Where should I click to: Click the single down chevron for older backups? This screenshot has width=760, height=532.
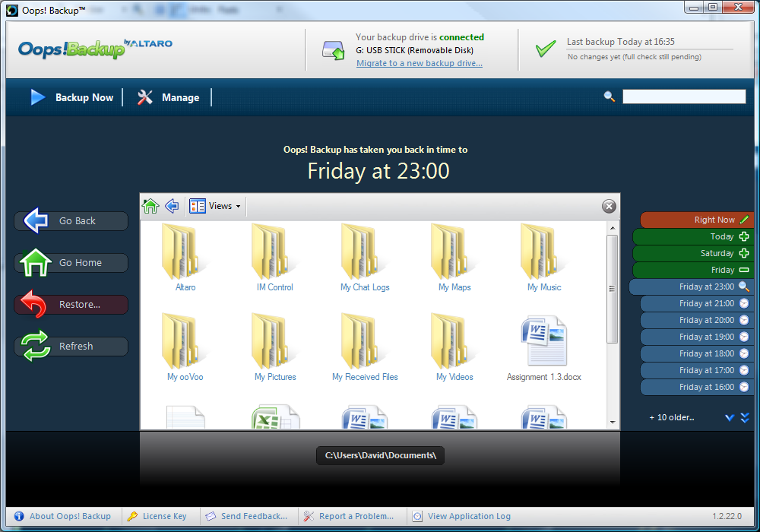click(x=730, y=418)
